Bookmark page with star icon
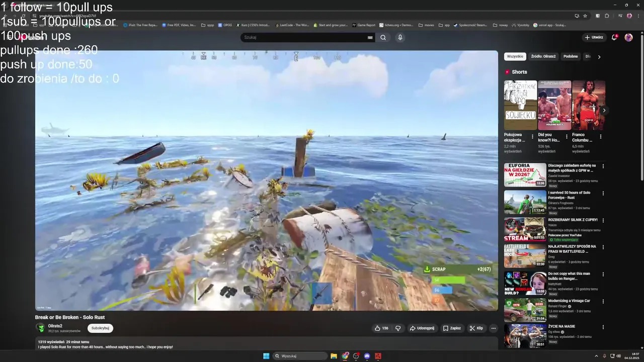 [x=585, y=16]
